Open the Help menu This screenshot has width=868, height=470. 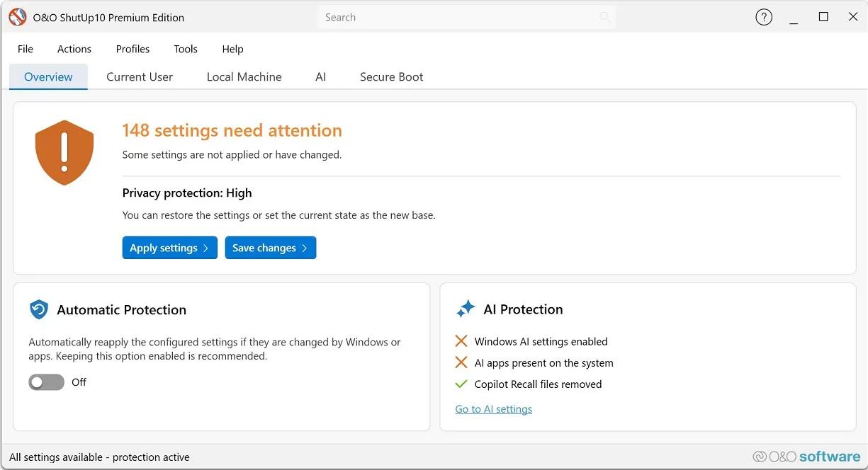coord(232,49)
